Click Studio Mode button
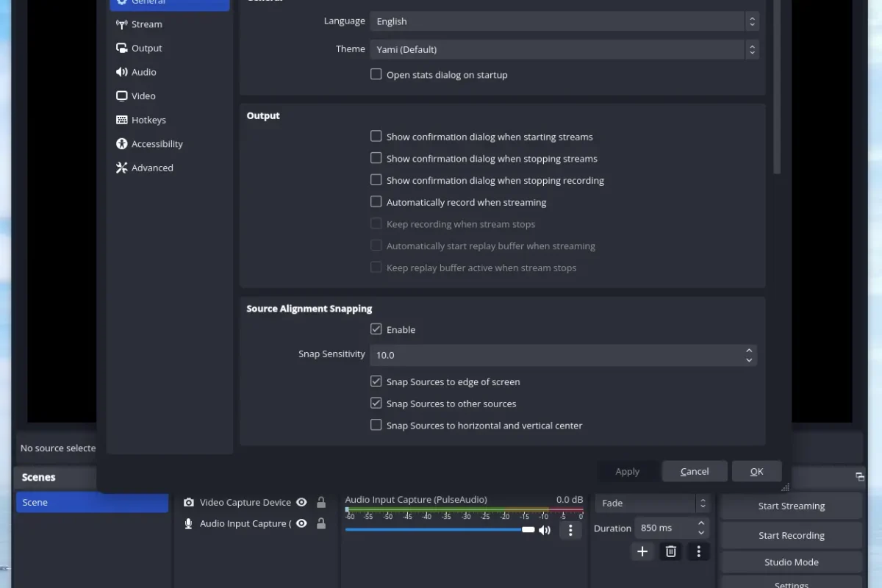Screen dimensions: 882x588 [792, 562]
